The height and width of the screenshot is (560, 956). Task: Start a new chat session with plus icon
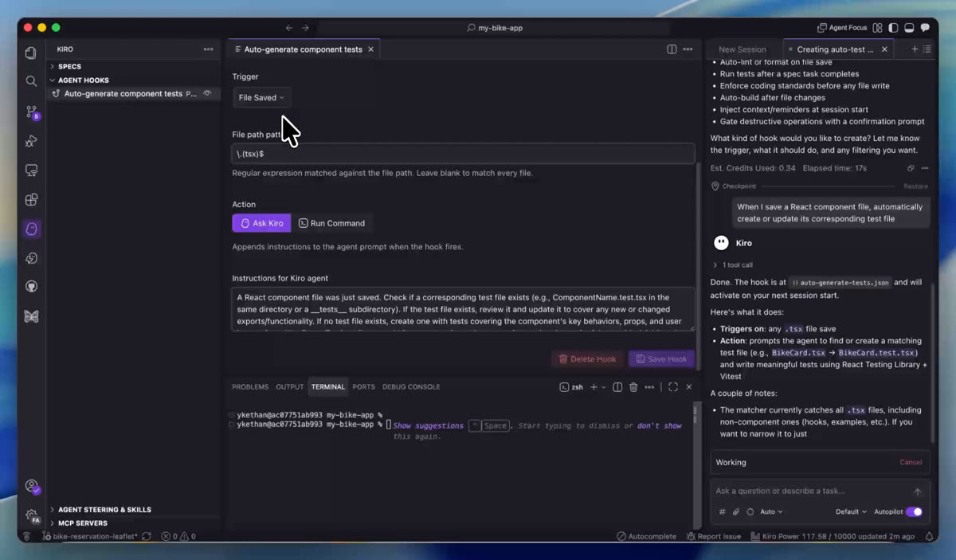tap(915, 49)
